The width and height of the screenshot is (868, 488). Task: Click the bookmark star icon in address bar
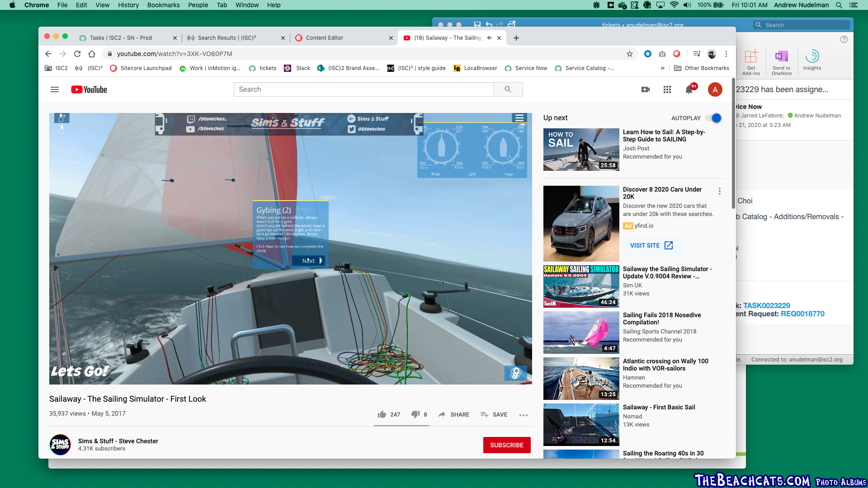pyautogui.click(x=630, y=54)
